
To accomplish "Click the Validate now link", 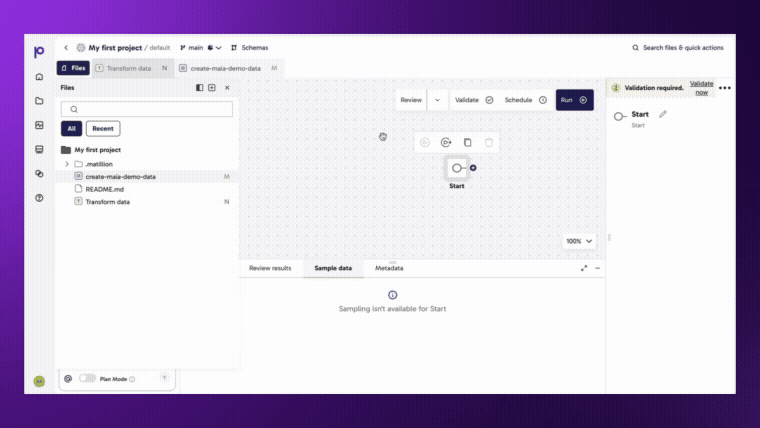I will 701,88.
